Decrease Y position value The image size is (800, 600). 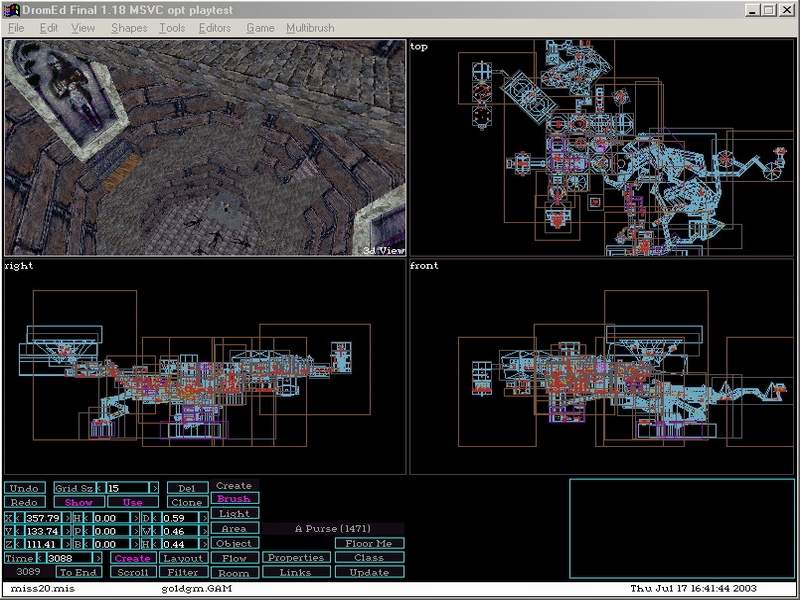(x=18, y=531)
